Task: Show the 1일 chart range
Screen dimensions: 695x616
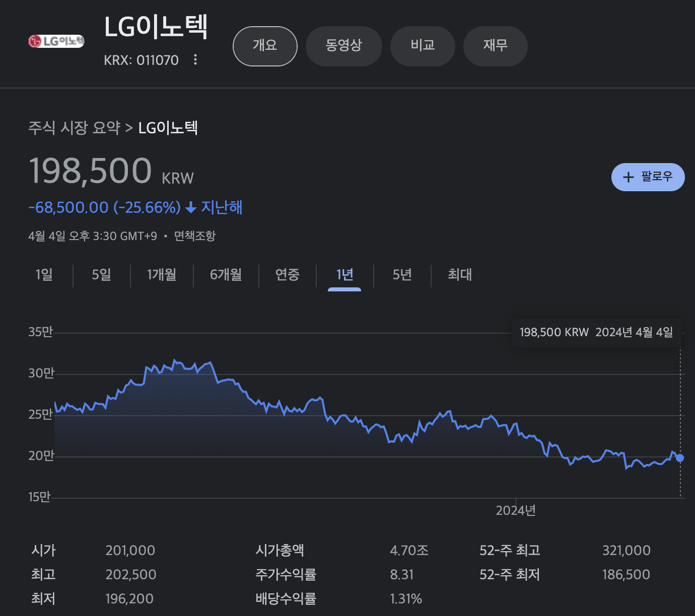Action: click(x=44, y=275)
